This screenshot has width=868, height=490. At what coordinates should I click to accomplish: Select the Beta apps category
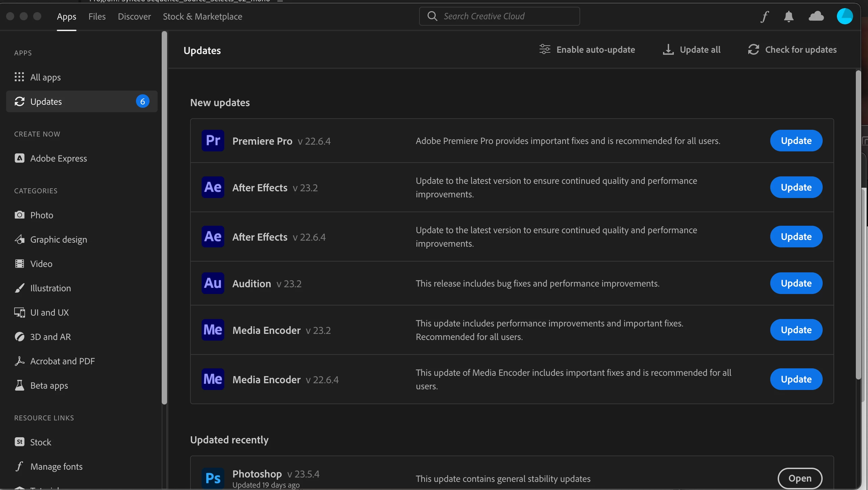coord(49,385)
